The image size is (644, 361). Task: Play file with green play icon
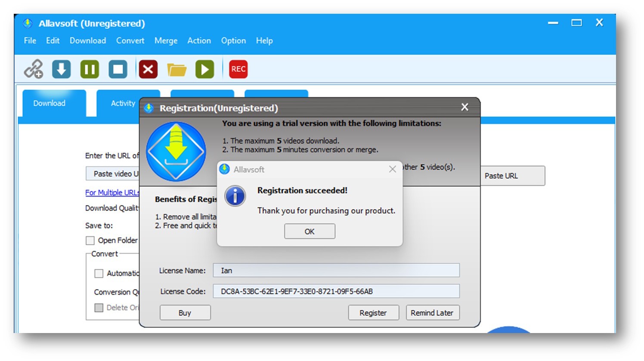pyautogui.click(x=205, y=69)
